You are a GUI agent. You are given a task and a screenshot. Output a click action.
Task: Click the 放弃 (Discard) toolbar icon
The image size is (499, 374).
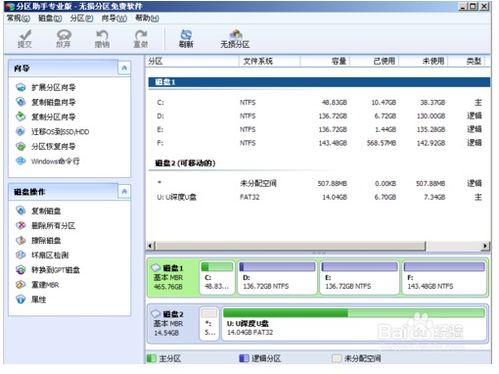64,38
